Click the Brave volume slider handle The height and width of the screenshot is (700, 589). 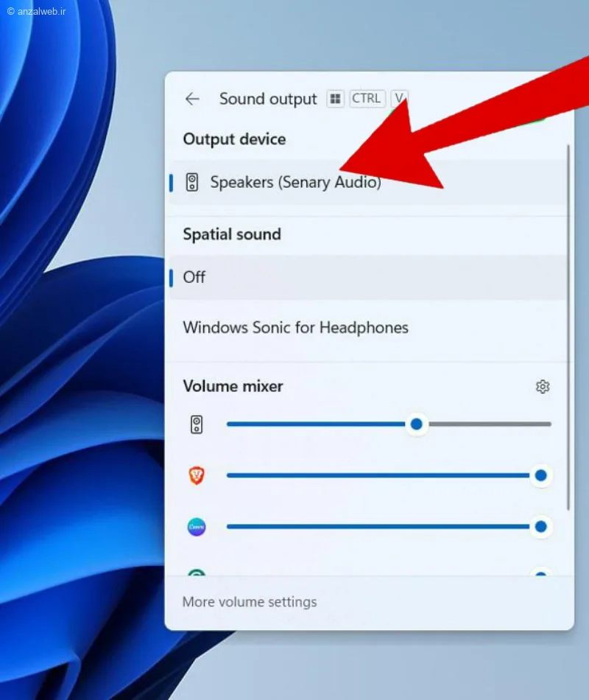pos(540,475)
